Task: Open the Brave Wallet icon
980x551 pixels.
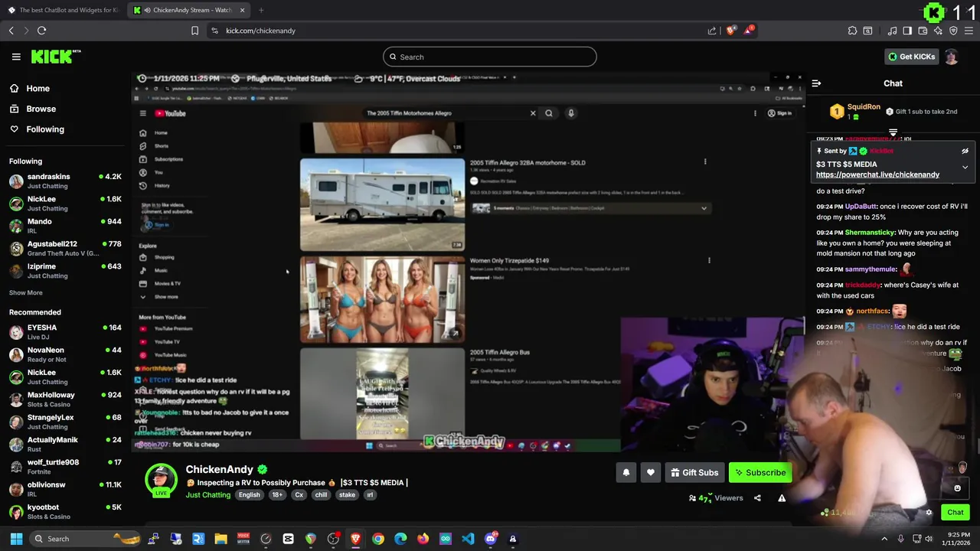Action: [x=923, y=31]
